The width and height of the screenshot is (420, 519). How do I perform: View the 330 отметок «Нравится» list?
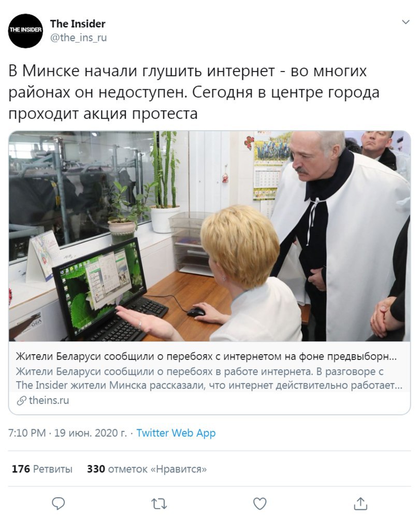[x=147, y=469]
